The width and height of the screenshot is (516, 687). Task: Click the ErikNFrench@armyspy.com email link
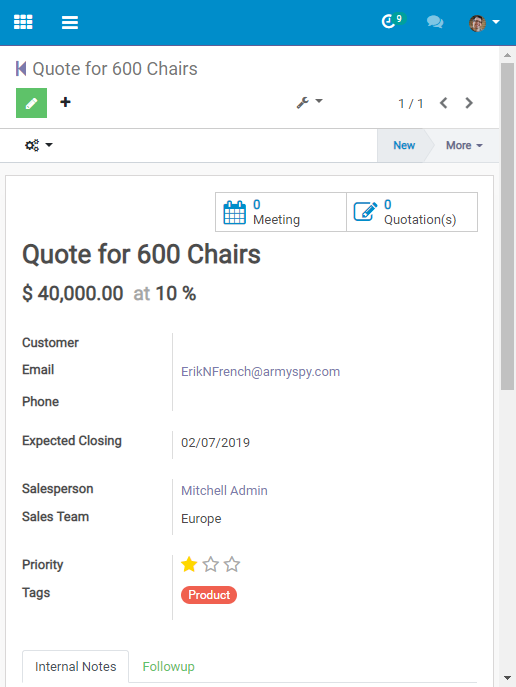[x=261, y=372]
